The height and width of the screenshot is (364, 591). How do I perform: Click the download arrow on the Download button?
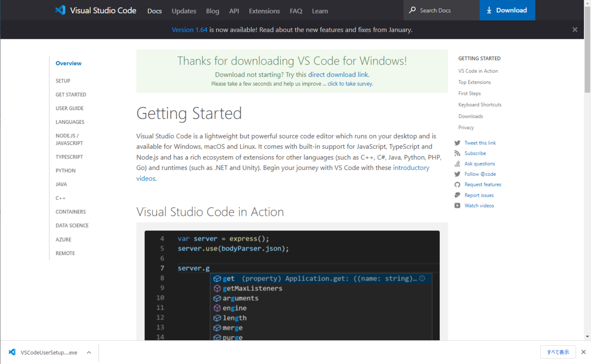tap(489, 10)
